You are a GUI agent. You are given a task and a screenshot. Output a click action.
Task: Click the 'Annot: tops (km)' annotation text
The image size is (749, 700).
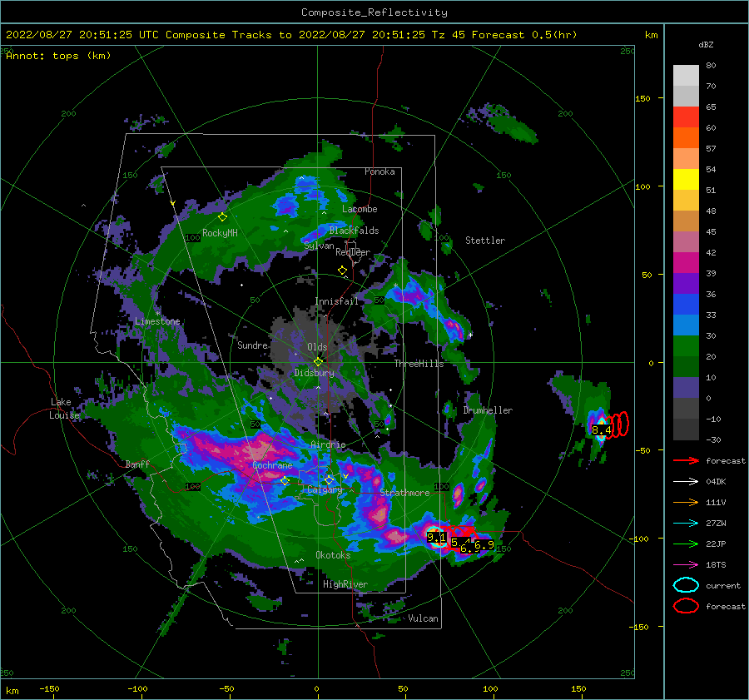[58, 56]
